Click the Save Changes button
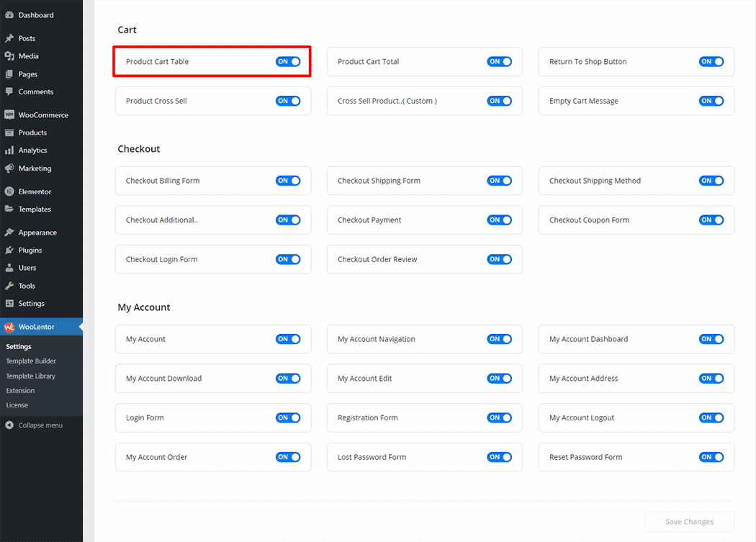The image size is (756, 542). pos(689,522)
